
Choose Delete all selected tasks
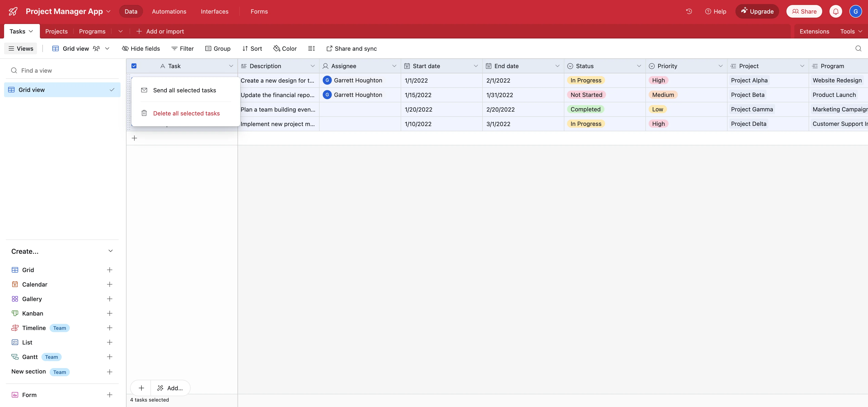(186, 113)
